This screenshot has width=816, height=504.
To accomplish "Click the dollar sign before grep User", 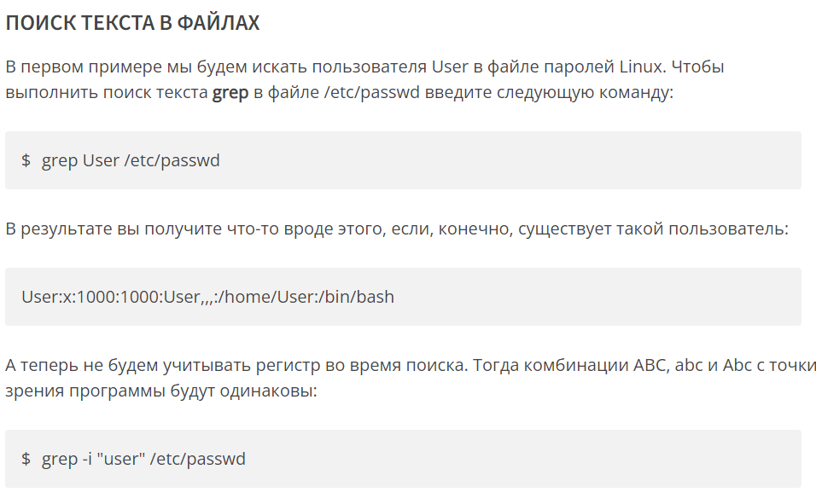I will pyautogui.click(x=26, y=160).
